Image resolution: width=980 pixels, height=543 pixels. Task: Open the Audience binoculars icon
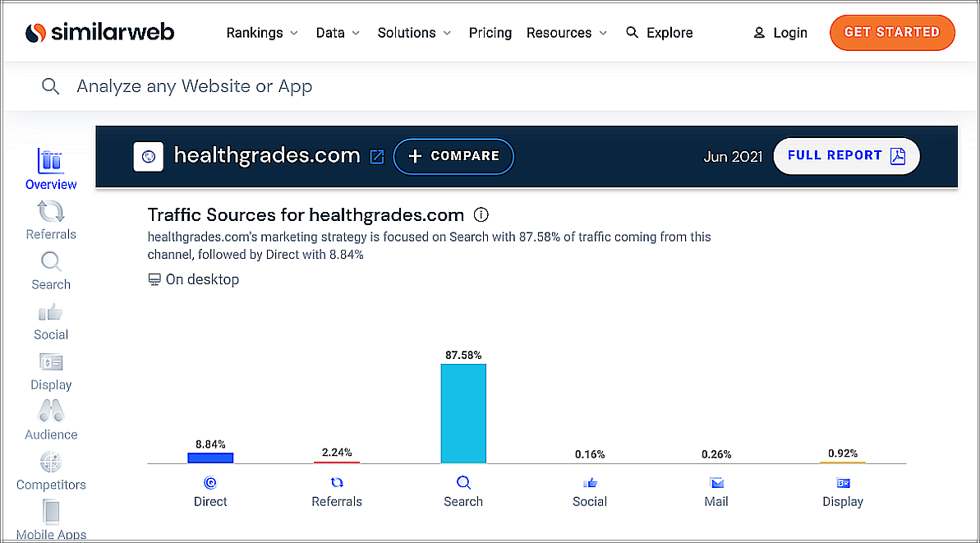pyautogui.click(x=51, y=412)
